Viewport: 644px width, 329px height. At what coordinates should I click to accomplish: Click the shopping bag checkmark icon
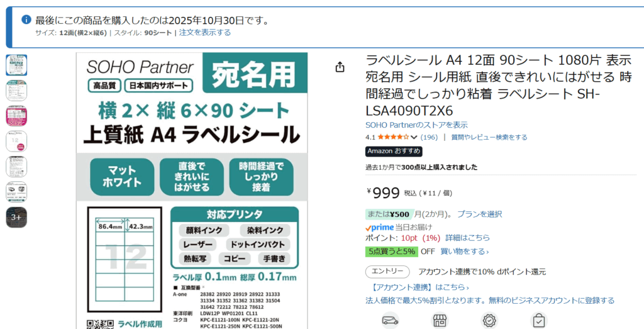[539, 321]
